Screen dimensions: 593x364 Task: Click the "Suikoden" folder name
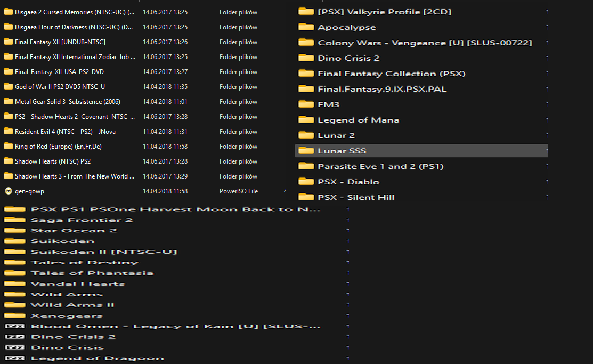pos(62,241)
